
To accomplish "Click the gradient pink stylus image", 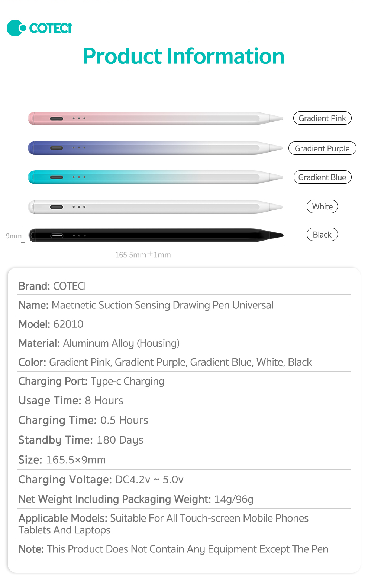I will [x=155, y=118].
